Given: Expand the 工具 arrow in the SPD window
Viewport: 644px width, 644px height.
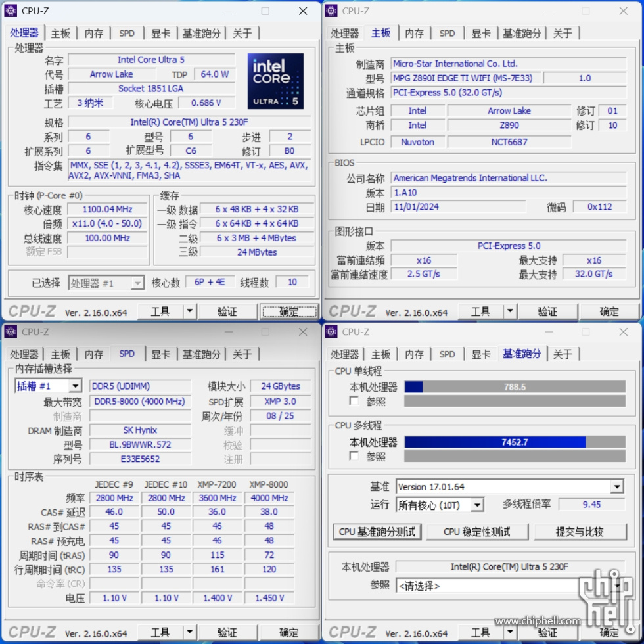Looking at the screenshot, I should click(x=189, y=632).
